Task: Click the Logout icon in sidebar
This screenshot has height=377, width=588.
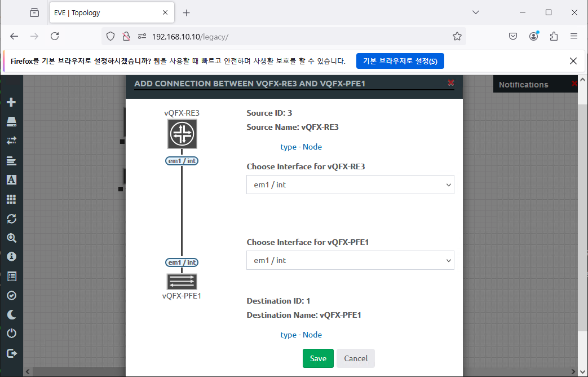Action: [x=11, y=353]
